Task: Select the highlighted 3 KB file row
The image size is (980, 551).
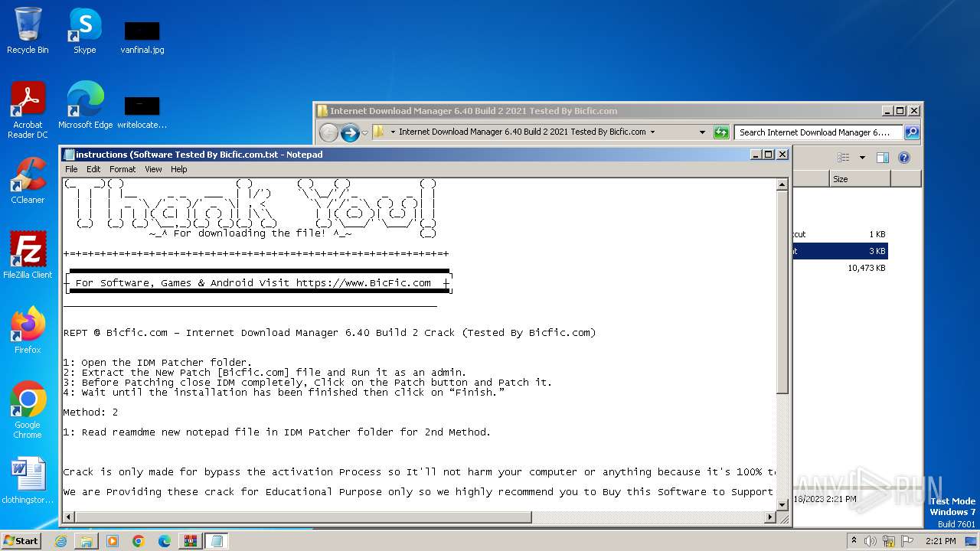Action: click(840, 251)
